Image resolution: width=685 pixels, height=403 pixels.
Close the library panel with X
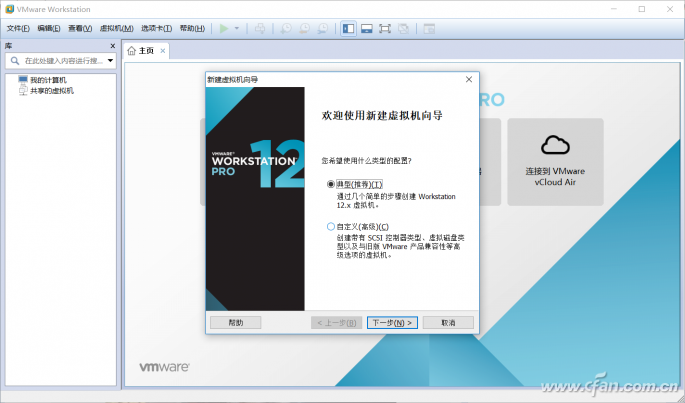point(113,46)
